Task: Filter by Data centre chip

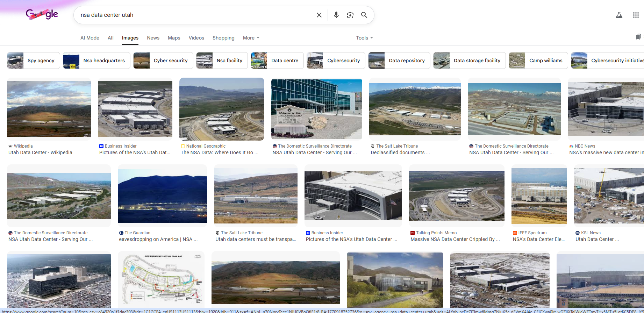Action: (x=277, y=61)
